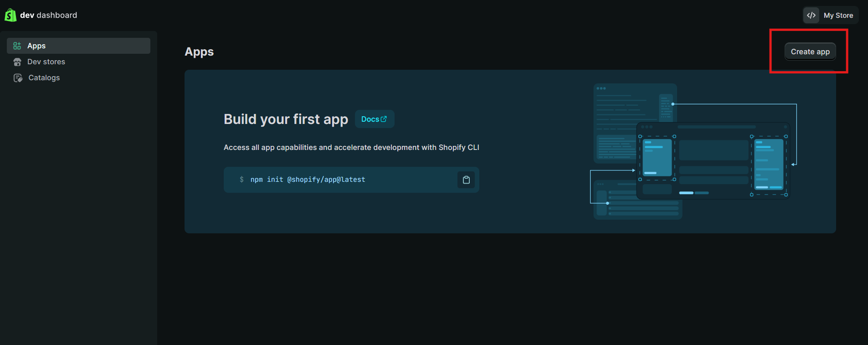
Task: Click the external link icon on Docs
Action: (384, 119)
